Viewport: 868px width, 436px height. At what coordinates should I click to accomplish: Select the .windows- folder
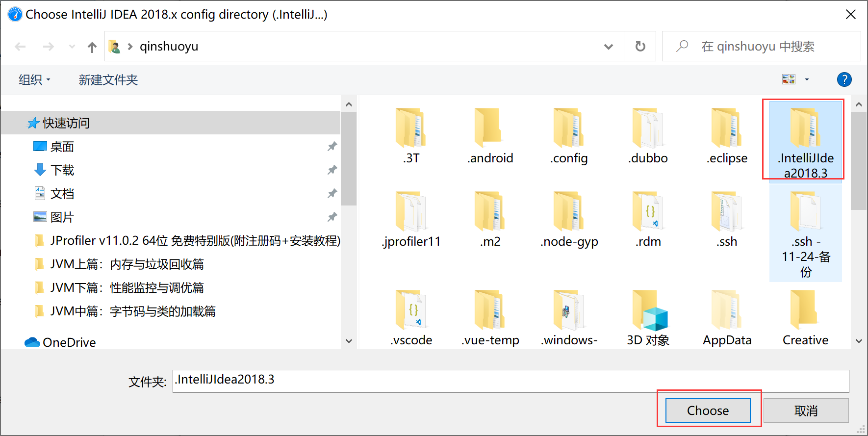[569, 318]
